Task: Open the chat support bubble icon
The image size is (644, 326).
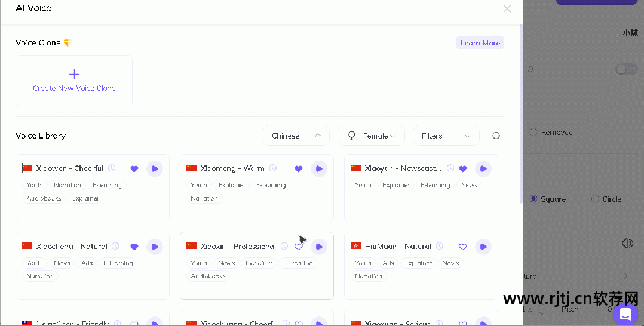Action: [625, 314]
